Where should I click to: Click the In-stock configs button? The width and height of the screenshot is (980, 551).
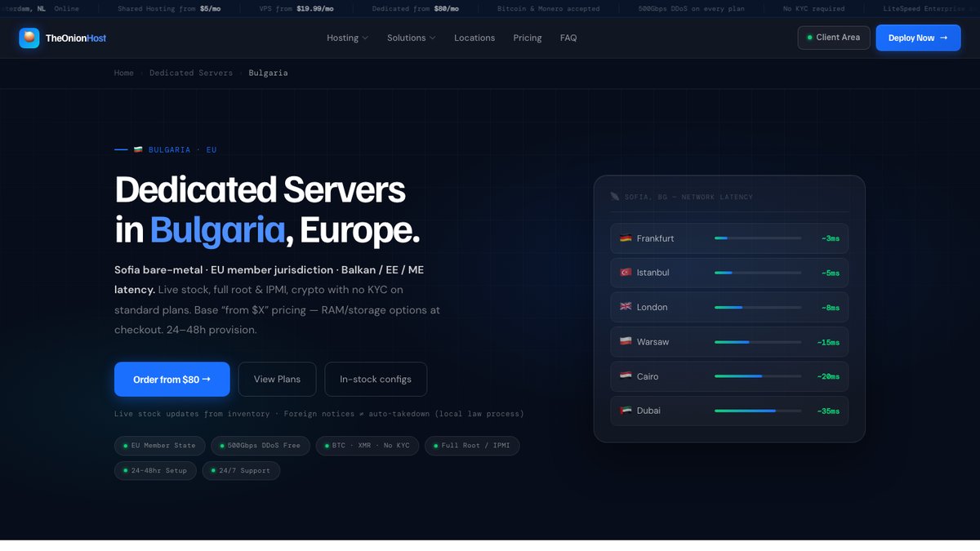pyautogui.click(x=376, y=380)
